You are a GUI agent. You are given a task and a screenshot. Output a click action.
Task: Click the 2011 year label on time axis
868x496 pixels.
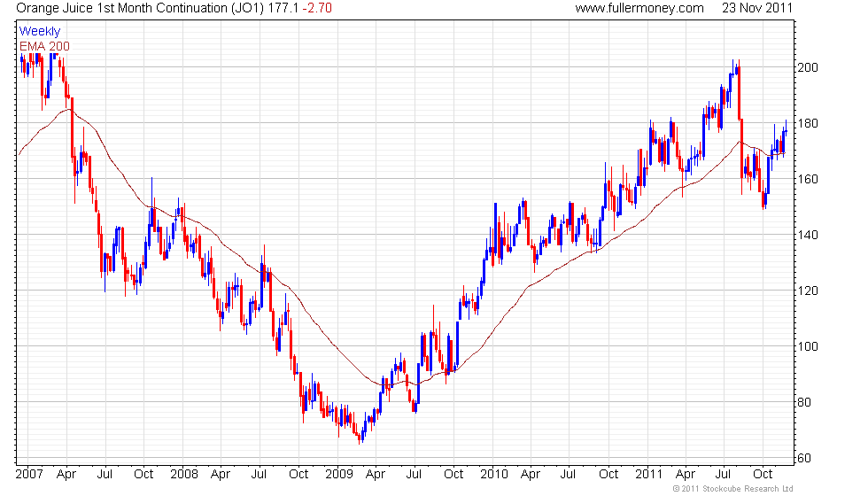click(x=648, y=475)
